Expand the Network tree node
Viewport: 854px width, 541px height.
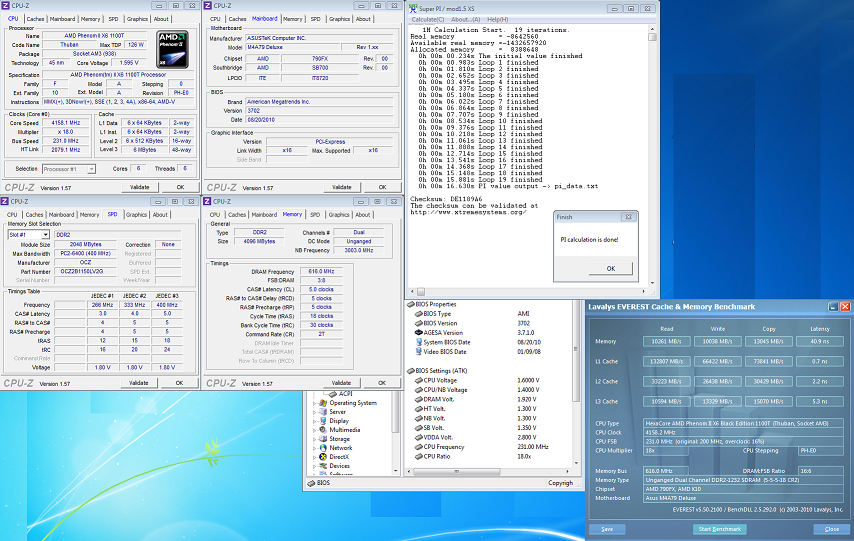(314, 448)
